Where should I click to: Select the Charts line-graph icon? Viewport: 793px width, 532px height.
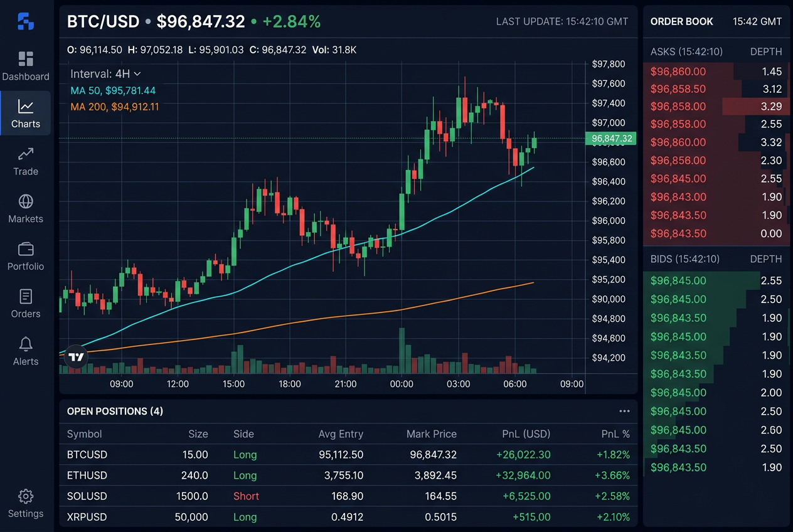[x=26, y=106]
